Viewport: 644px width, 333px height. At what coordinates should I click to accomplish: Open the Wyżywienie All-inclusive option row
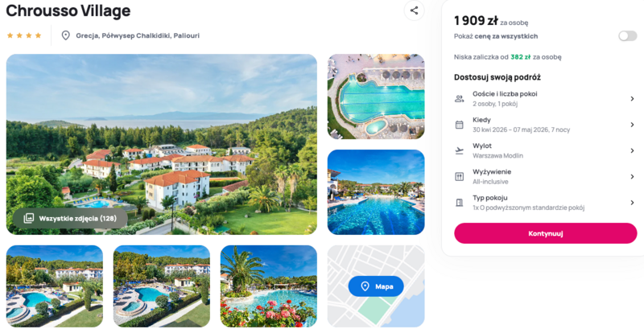[546, 177]
